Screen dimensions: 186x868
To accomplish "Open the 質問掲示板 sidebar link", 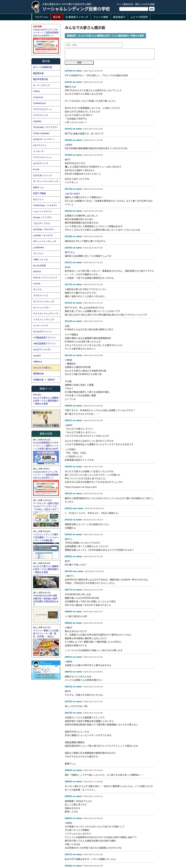I will pyautogui.click(x=46, y=374).
